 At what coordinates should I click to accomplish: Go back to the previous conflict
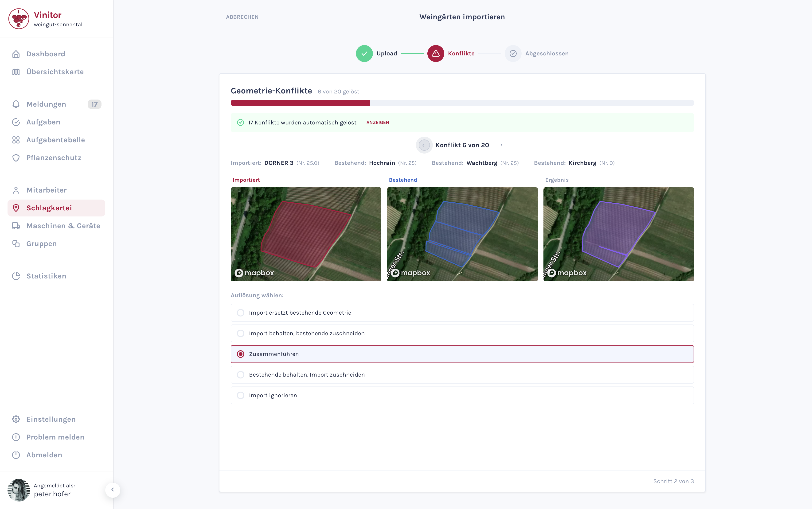click(424, 145)
